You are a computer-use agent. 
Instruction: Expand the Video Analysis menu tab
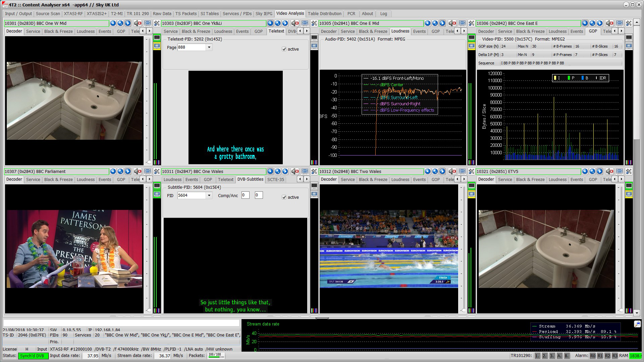point(290,13)
